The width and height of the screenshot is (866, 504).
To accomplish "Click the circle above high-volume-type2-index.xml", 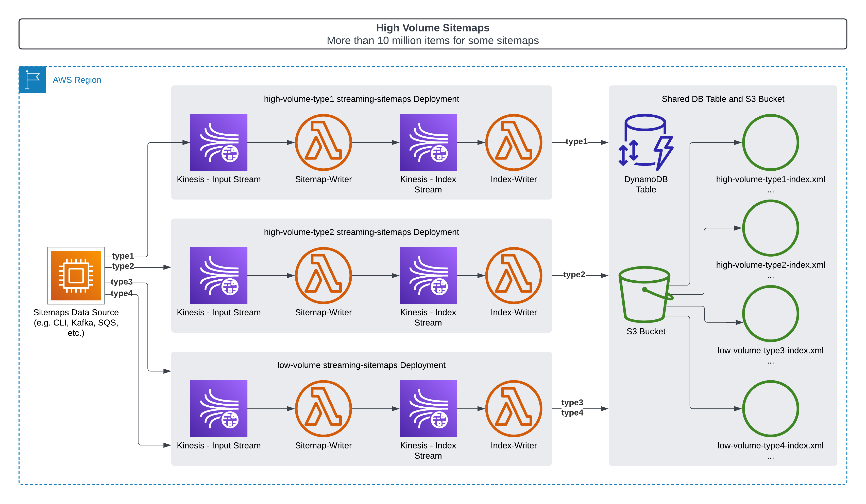I will tap(770, 228).
